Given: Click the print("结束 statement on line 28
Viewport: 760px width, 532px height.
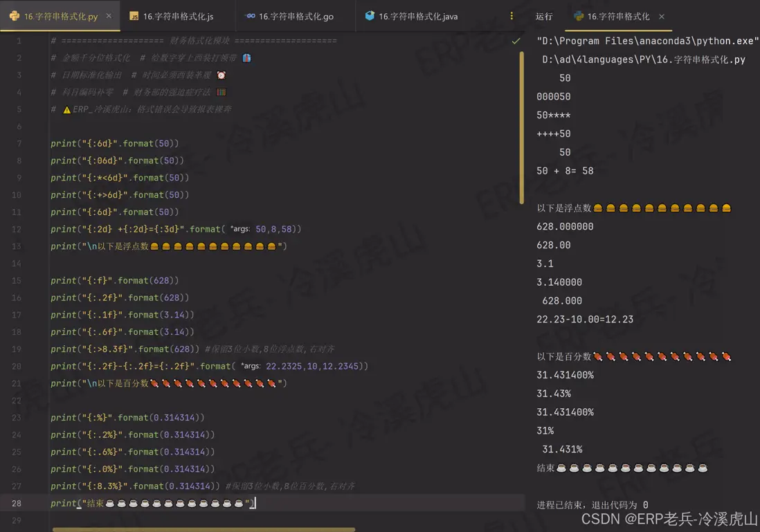Looking at the screenshot, I should tap(153, 504).
